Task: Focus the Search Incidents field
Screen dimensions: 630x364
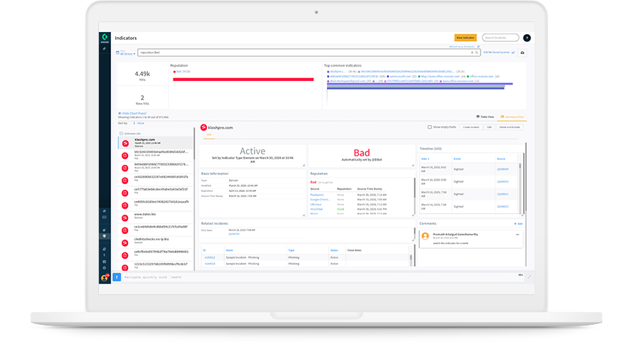Action: (500, 38)
